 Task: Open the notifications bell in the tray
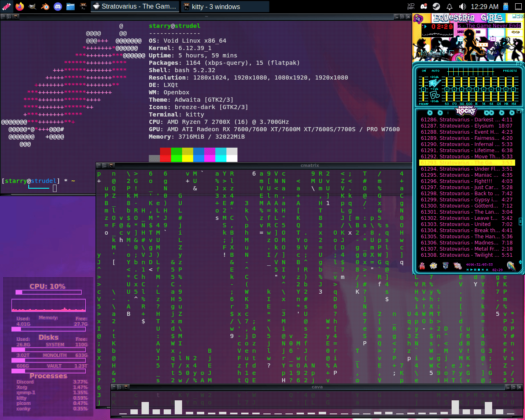tap(450, 7)
